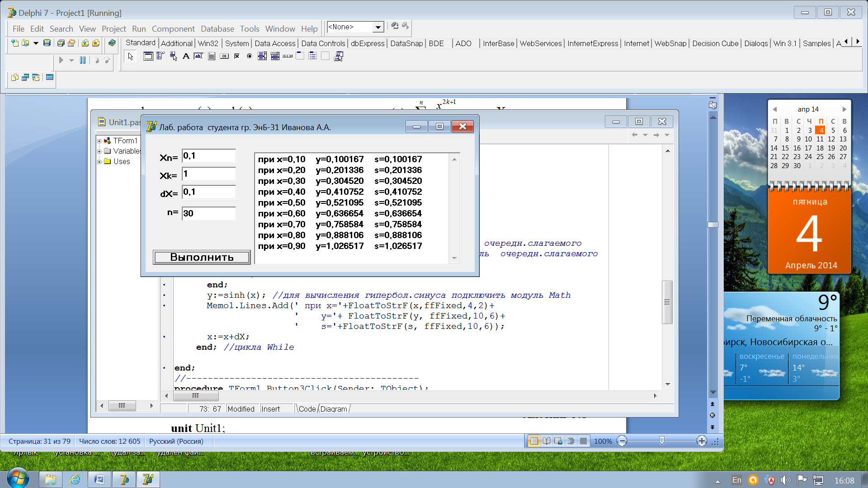Switch Word to Web Layout view
Viewport: 868px width, 488px height.
coord(559,441)
